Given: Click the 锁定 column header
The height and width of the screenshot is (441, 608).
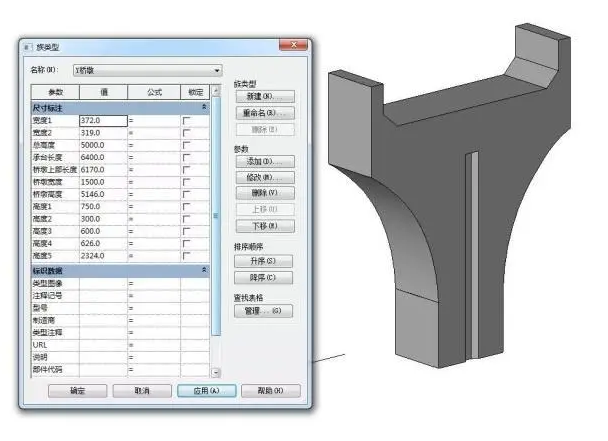Looking at the screenshot, I should pyautogui.click(x=195, y=92).
